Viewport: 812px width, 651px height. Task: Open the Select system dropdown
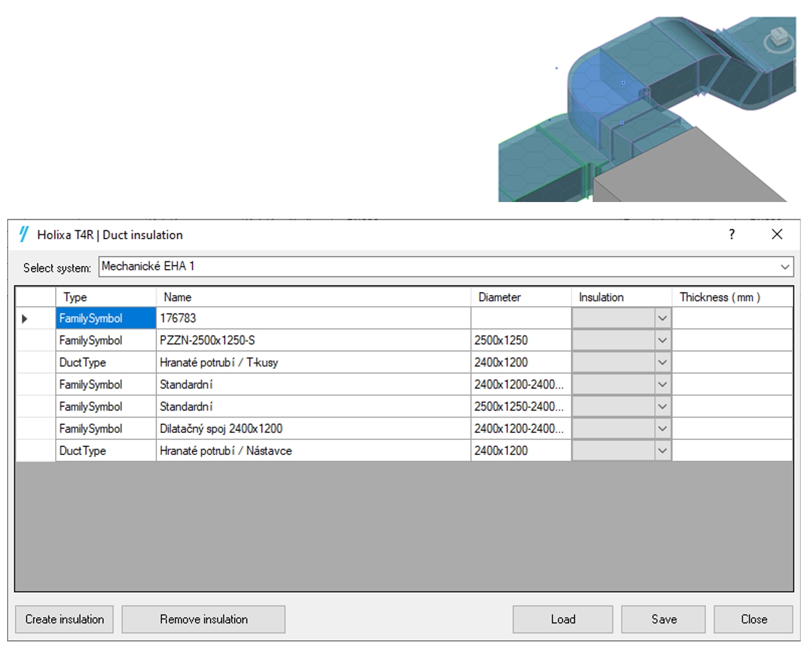pos(784,267)
